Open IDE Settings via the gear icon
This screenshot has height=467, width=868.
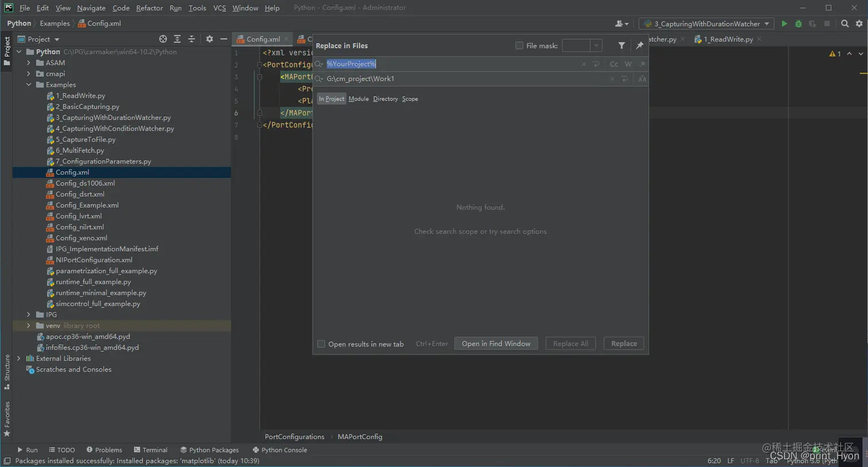tap(859, 24)
